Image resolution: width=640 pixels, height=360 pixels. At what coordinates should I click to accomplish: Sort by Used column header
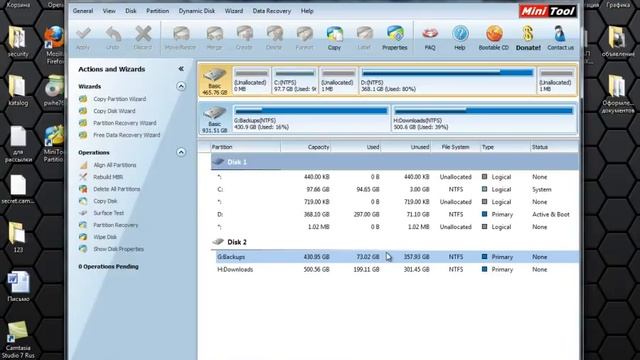click(x=356, y=147)
